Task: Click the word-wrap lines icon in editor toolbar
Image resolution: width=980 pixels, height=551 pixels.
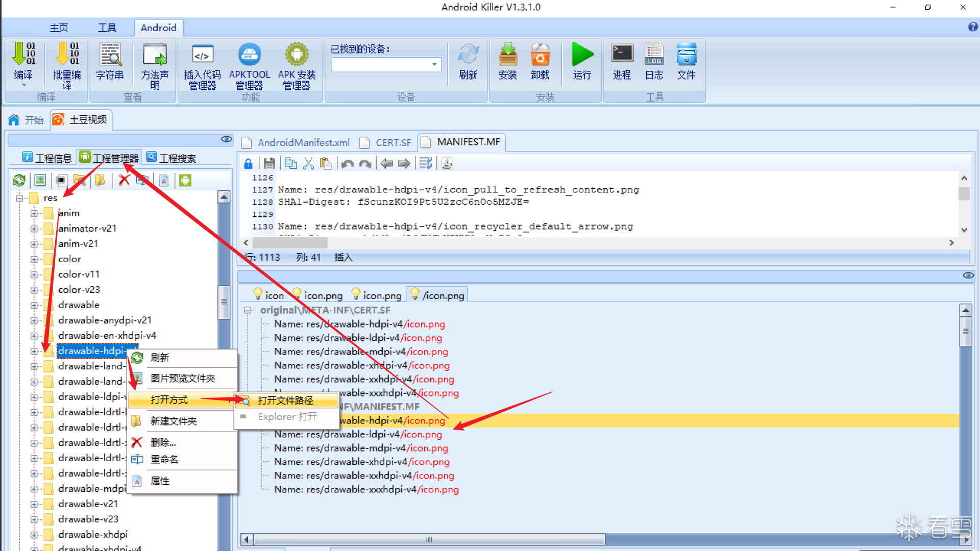Action: click(x=426, y=163)
